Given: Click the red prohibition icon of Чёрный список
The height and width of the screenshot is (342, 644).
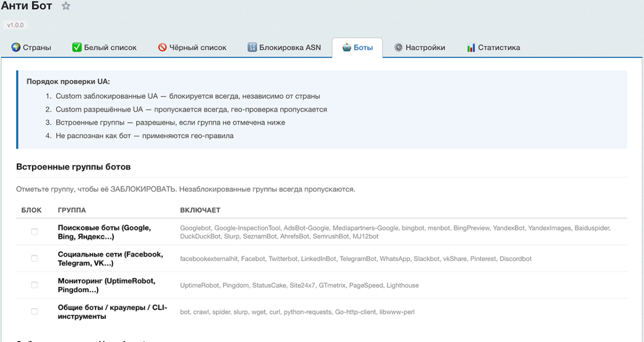Looking at the screenshot, I should pos(163,47).
